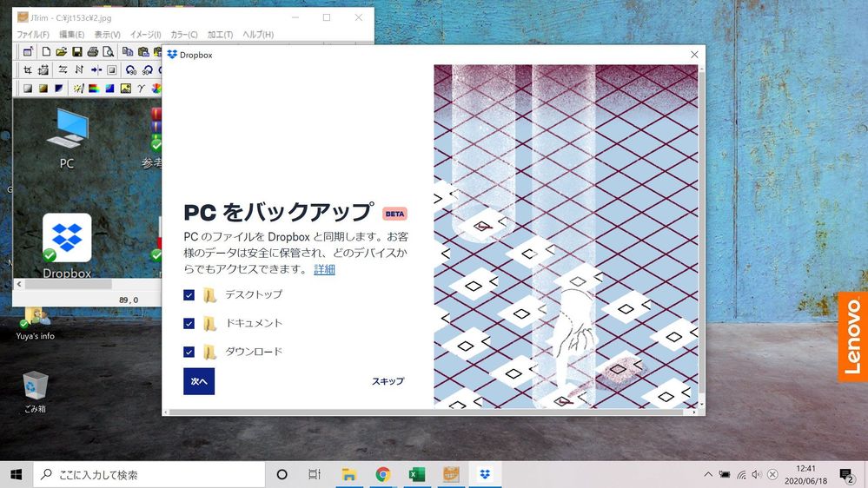Screen dimensions: 868x488
Task: Click JTrim's icon with two horizontal arrows
Action: pyautogui.click(x=63, y=69)
